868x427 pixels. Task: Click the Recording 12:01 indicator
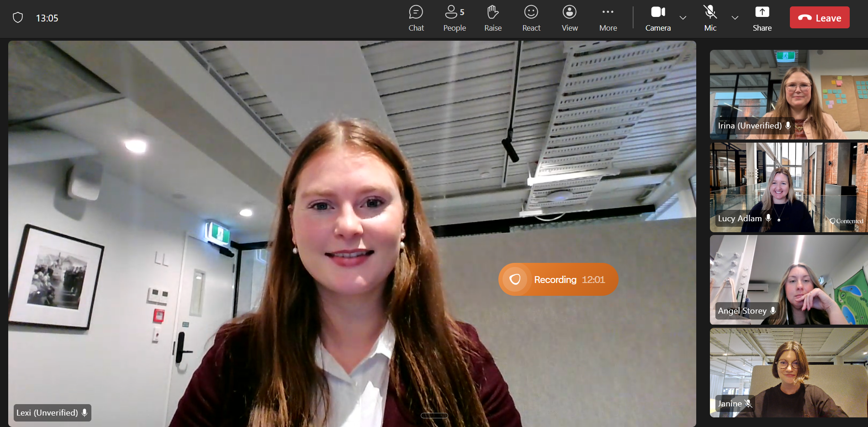[x=558, y=279]
